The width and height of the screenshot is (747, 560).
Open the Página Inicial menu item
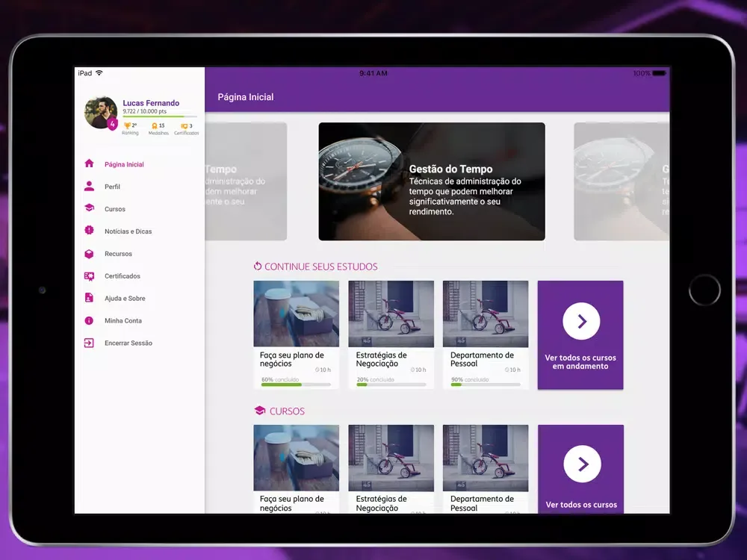point(124,164)
